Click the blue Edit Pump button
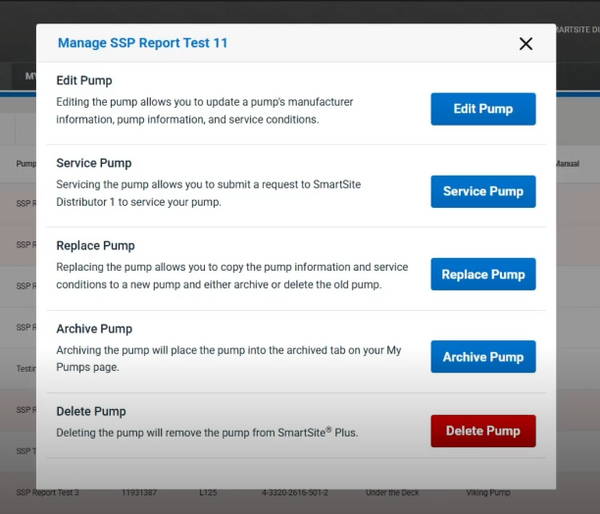This screenshot has height=514, width=600. point(483,109)
